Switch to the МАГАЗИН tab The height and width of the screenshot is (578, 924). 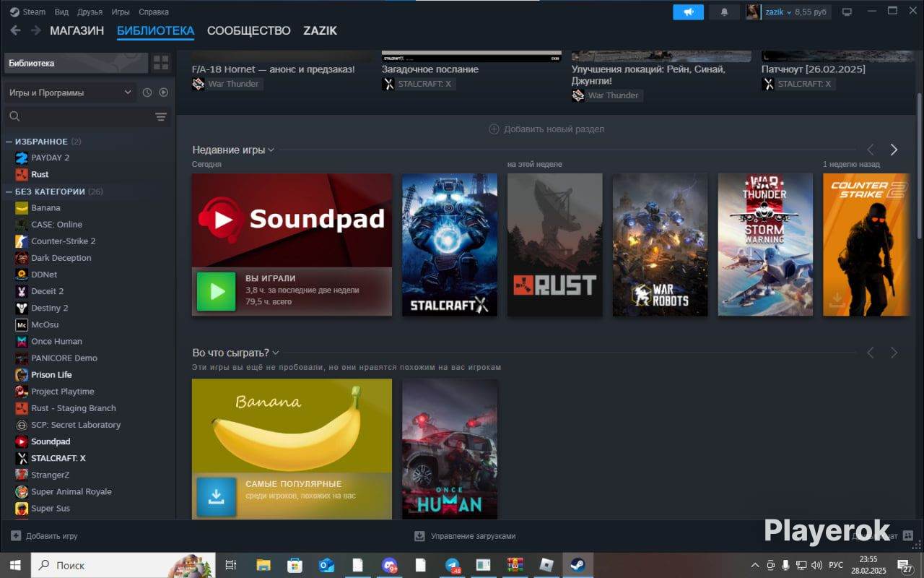coord(77,30)
